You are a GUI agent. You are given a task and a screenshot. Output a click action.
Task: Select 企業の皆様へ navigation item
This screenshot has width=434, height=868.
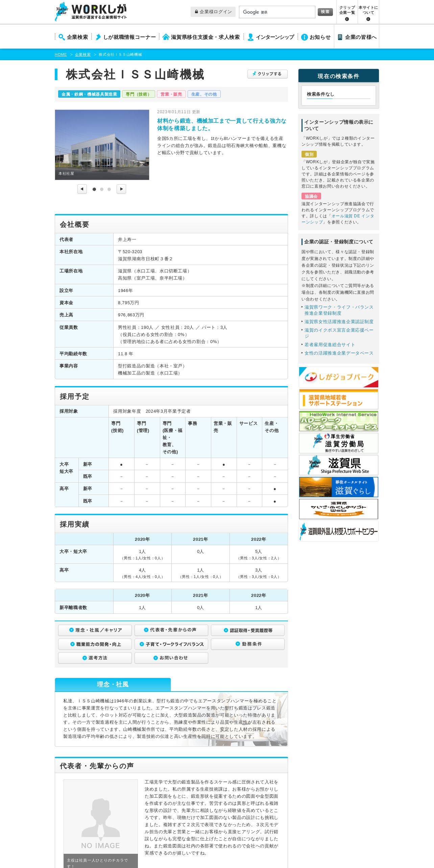coord(357,37)
